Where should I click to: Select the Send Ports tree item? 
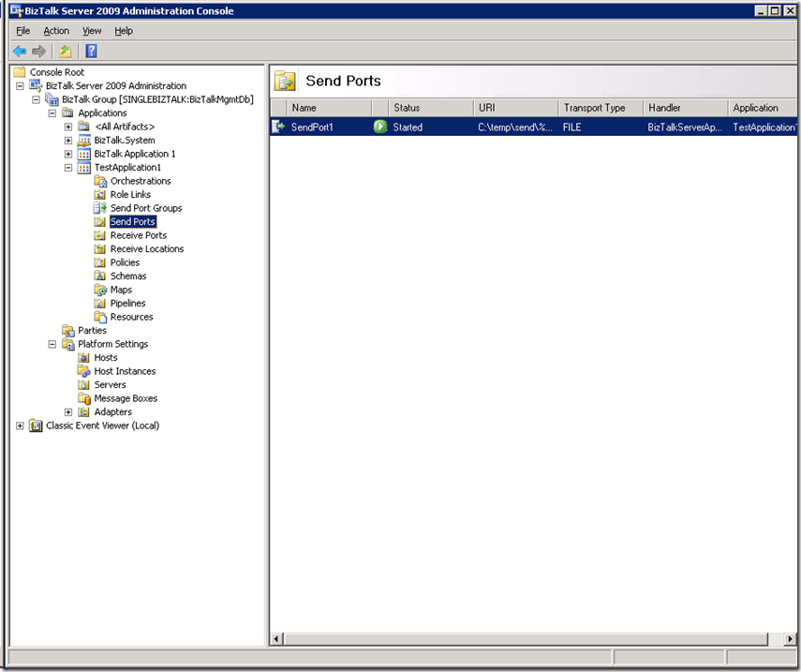click(x=133, y=222)
